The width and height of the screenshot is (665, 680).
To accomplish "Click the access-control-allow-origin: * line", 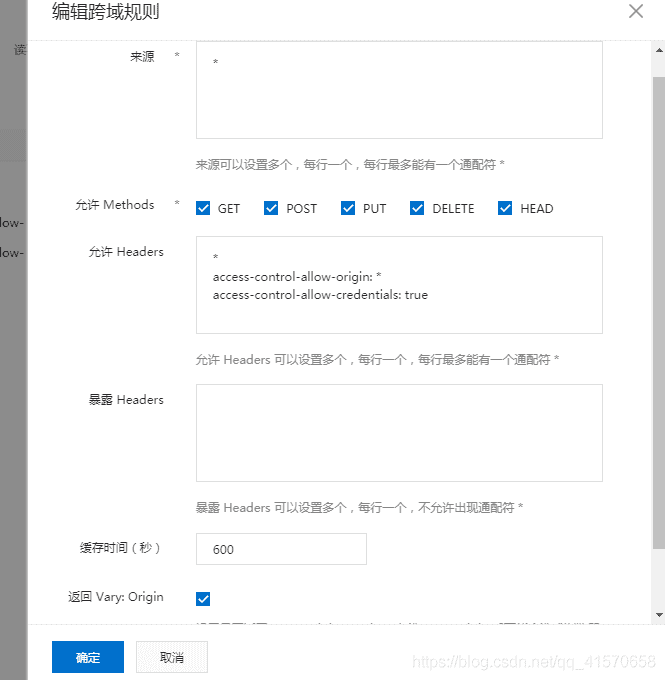I will coord(297,277).
